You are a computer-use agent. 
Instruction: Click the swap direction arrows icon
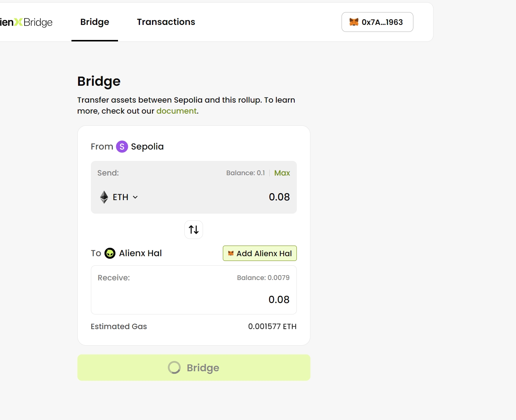pyautogui.click(x=193, y=230)
